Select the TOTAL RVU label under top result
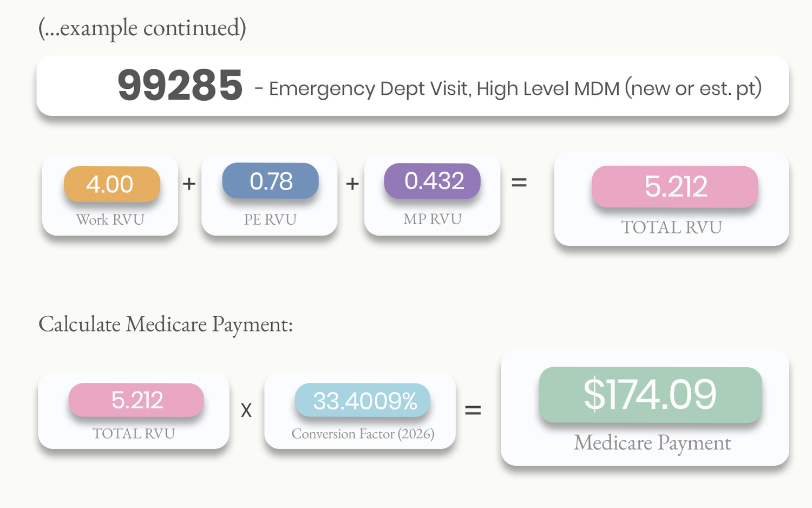 671,227
